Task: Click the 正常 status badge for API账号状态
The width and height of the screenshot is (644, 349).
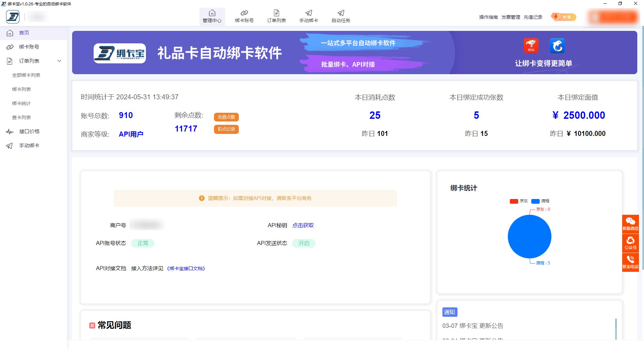Action: [144, 243]
